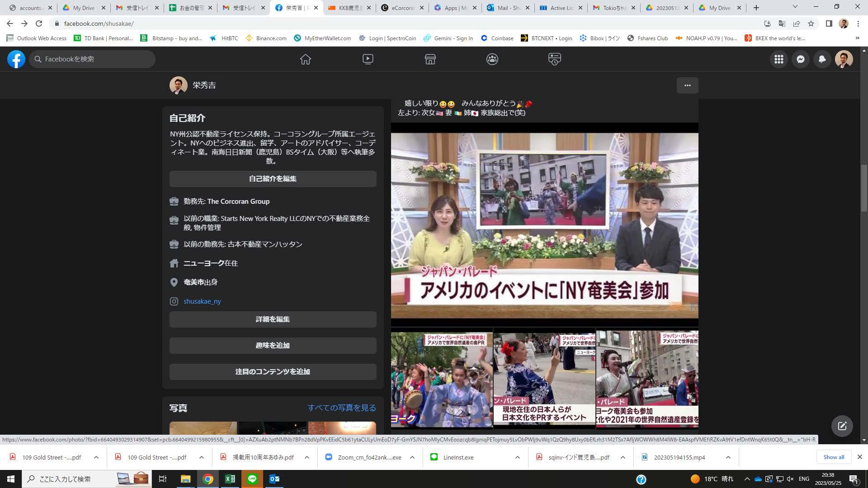
Task: Open the Groups icon in top navigation
Action: point(492,59)
